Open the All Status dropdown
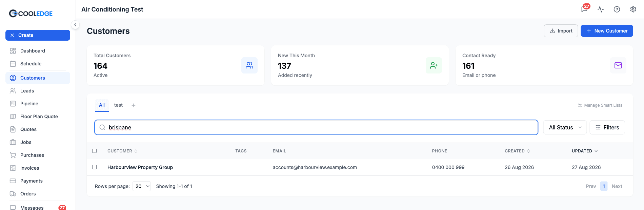 (x=565, y=127)
